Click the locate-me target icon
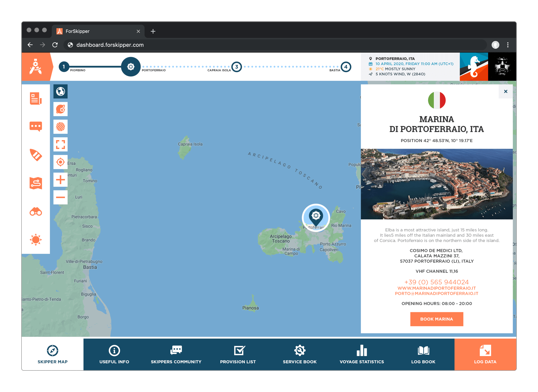 click(60, 162)
